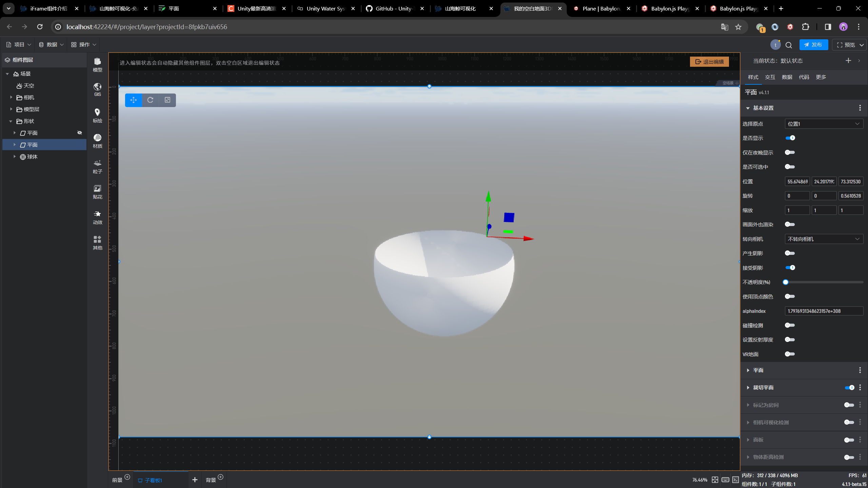
Task: Open the 贴花 decal icon
Action: click(x=97, y=191)
